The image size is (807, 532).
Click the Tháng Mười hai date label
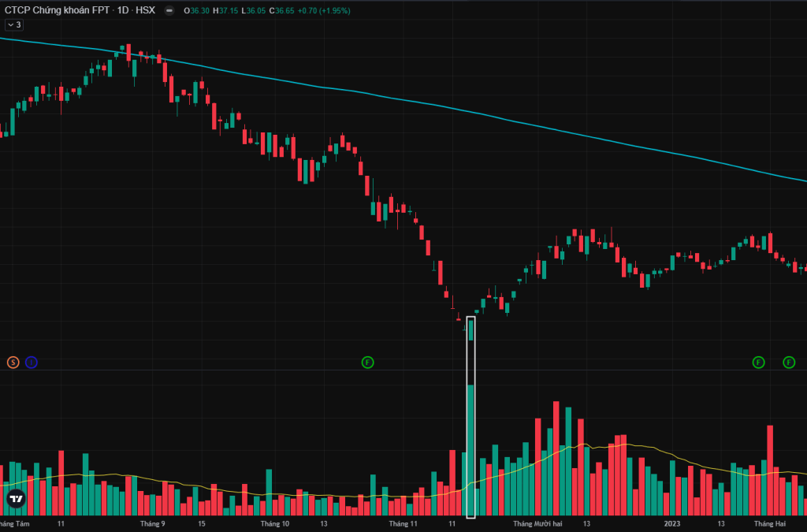click(x=537, y=523)
